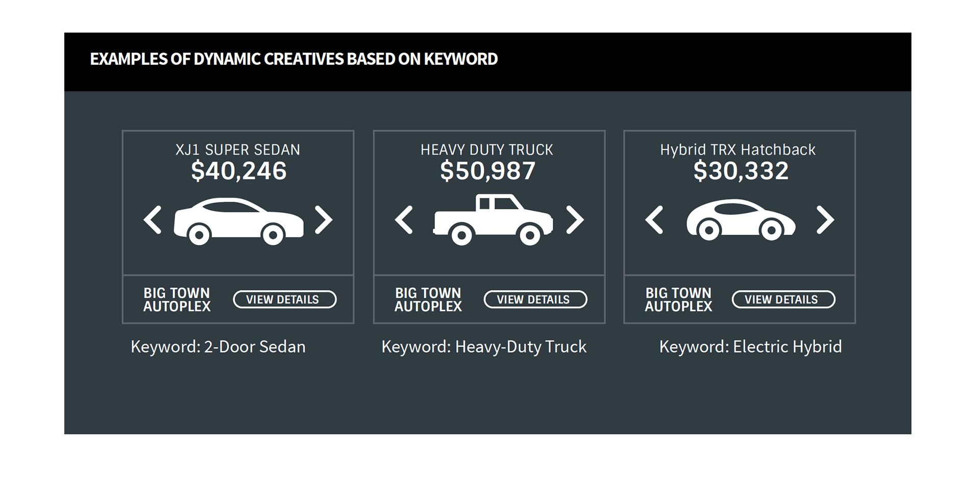Image resolution: width=980 pixels, height=493 pixels.
Task: Click the HEAVY DUTY TRUCK title
Action: [x=487, y=150]
